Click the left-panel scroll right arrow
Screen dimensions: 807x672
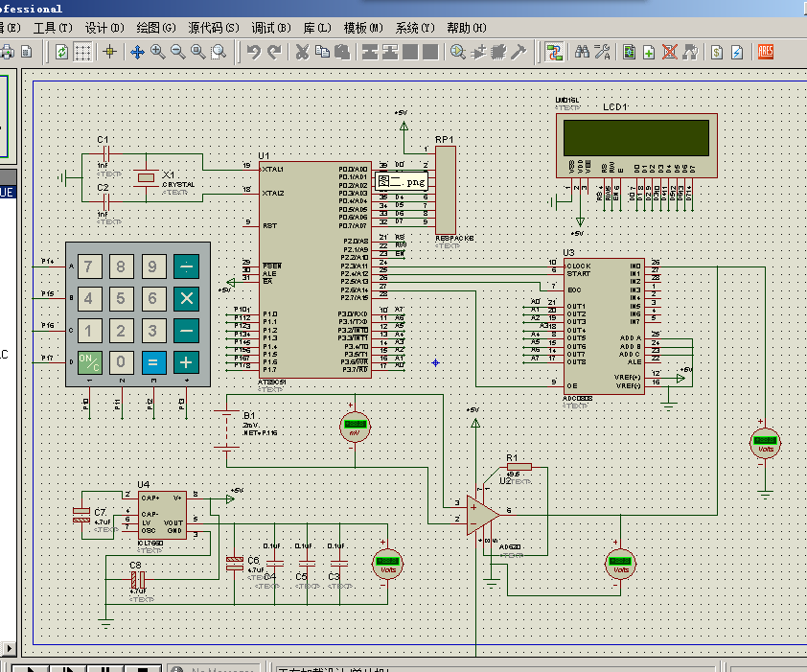pyautogui.click(x=9, y=648)
